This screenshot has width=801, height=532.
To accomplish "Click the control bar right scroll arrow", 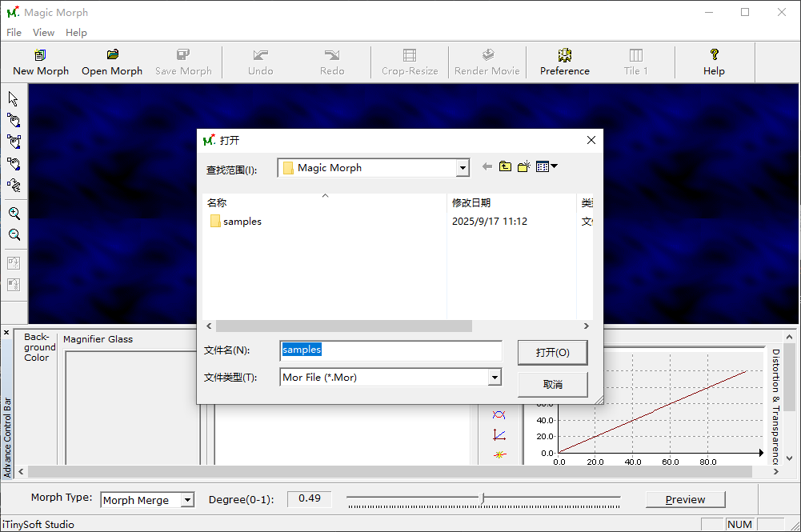I will point(776,472).
